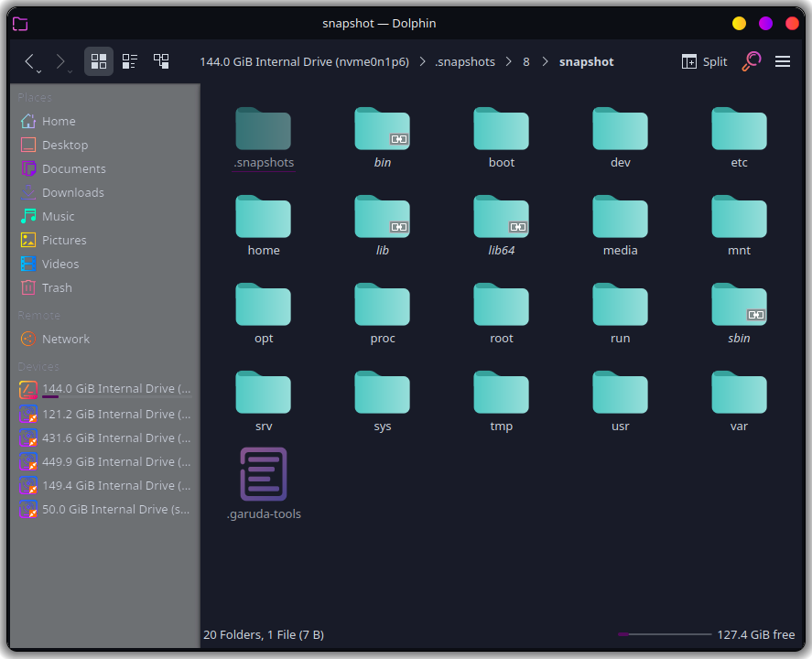Select the run folder
The width and height of the screenshot is (812, 659).
coord(621,305)
